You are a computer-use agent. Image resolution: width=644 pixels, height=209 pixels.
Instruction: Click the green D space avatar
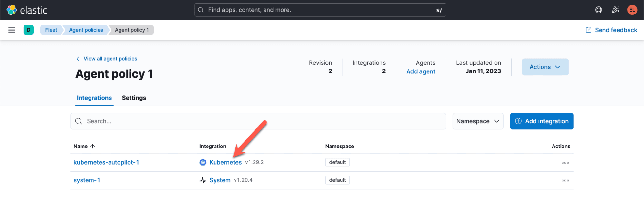point(28,30)
